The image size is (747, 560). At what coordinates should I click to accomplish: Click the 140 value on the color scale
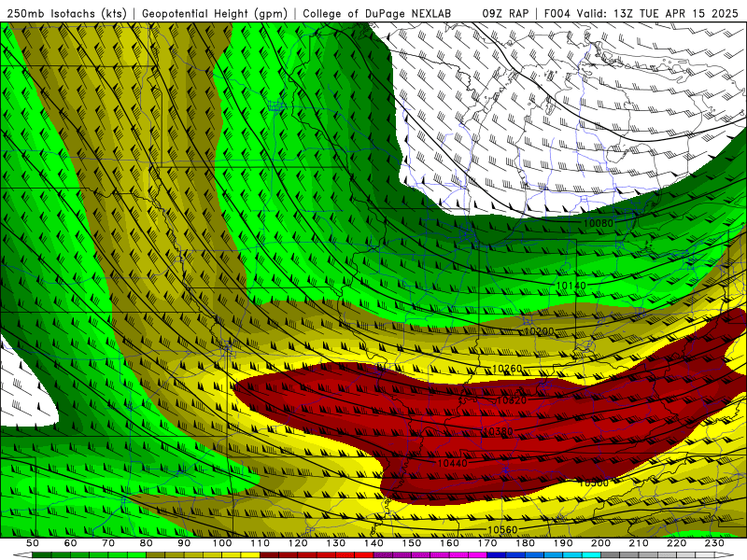[373, 543]
